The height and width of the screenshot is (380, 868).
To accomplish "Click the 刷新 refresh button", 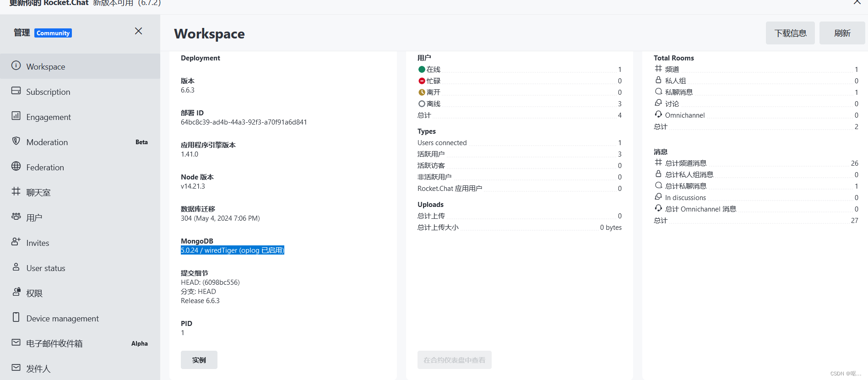I will tap(842, 33).
